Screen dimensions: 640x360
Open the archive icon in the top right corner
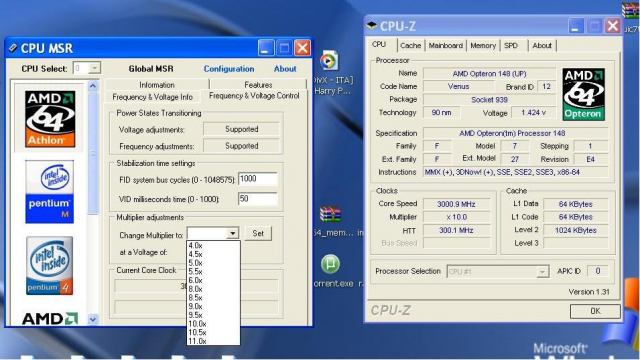(x=631, y=11)
